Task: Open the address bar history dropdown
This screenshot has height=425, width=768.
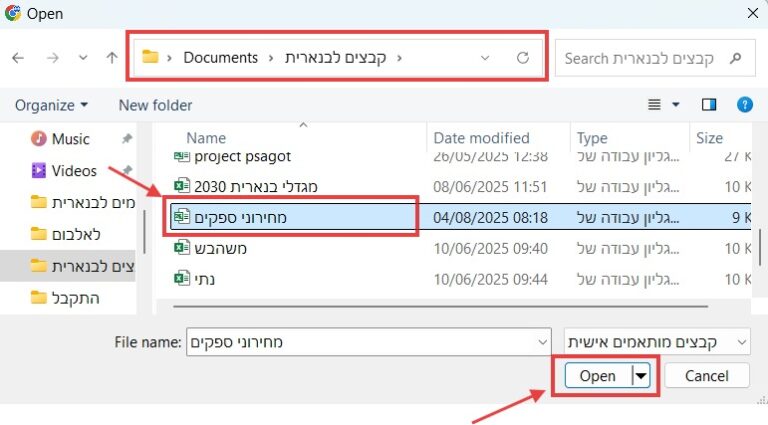Action: click(486, 58)
